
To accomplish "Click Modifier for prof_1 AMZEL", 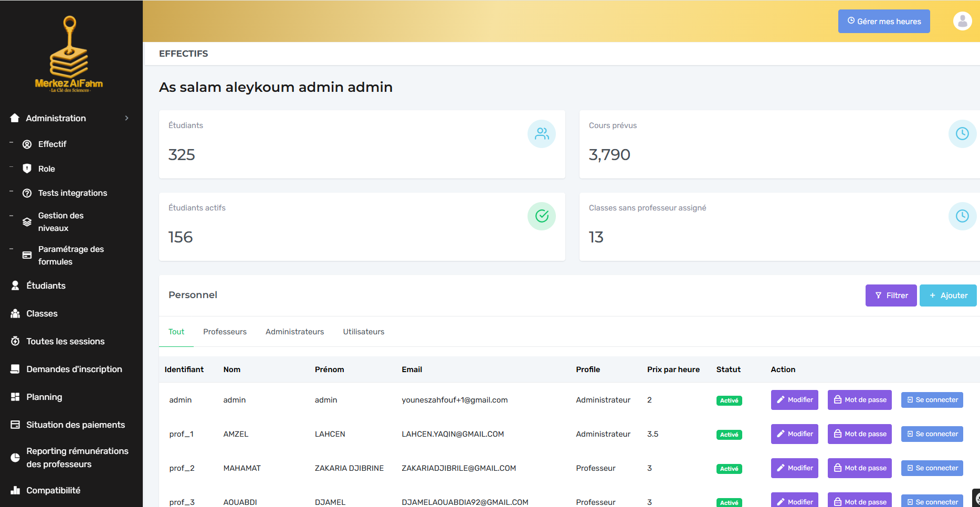I will pos(794,434).
